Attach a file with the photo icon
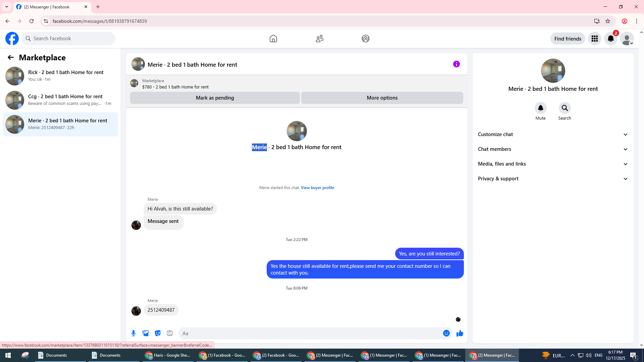Image resolution: width=644 pixels, height=362 pixels. 146,333
